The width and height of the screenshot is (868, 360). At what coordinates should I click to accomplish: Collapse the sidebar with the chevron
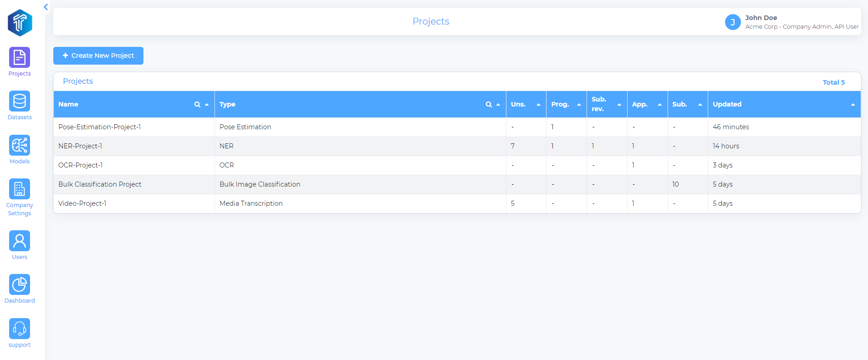click(46, 7)
